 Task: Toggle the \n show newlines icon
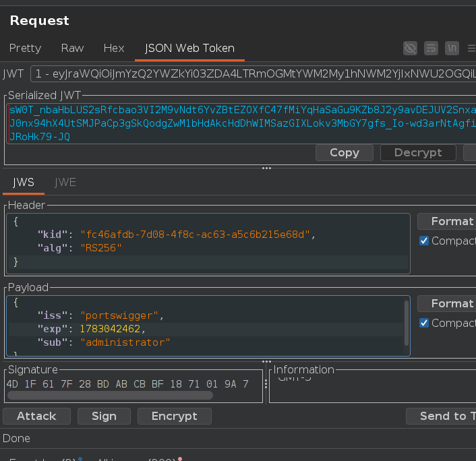452,49
